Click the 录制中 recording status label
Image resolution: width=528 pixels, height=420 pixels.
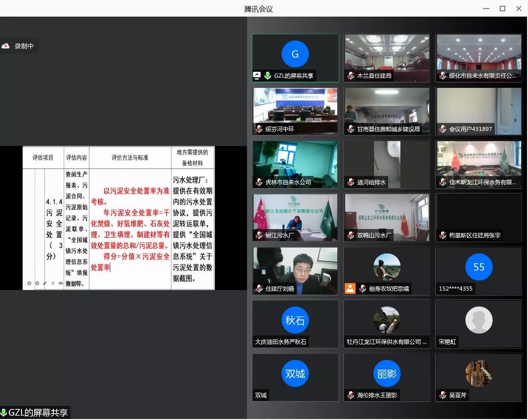[24, 46]
